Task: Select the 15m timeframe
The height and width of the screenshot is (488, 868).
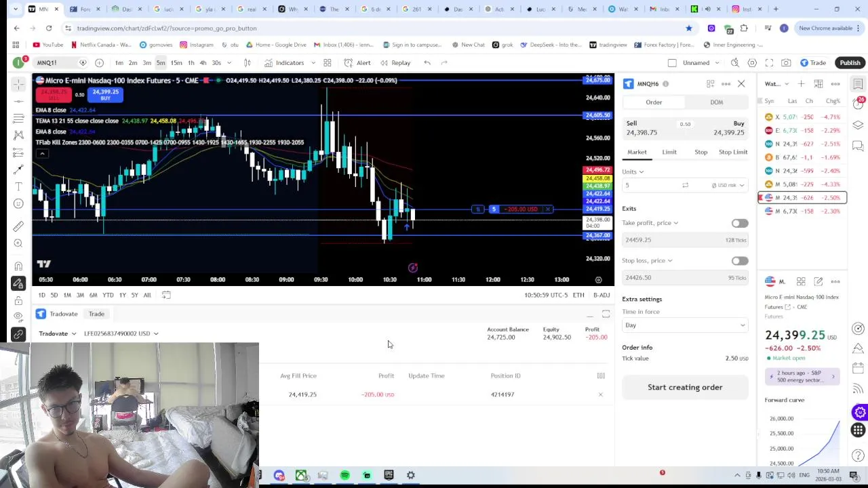Action: point(176,63)
